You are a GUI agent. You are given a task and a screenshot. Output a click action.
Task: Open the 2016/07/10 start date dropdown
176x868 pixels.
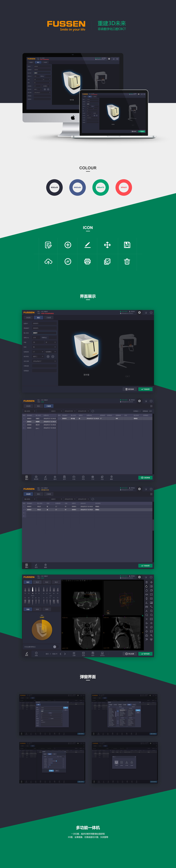click(x=70, y=411)
